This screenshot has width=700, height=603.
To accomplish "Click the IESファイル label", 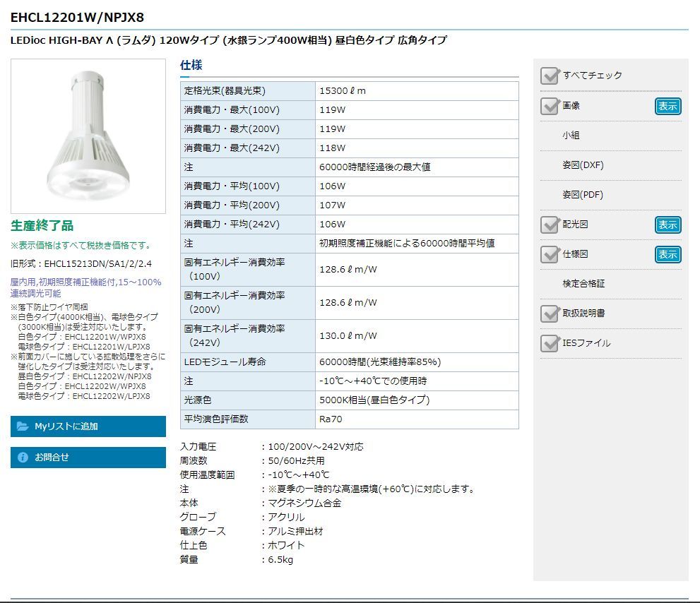I will pos(586,342).
